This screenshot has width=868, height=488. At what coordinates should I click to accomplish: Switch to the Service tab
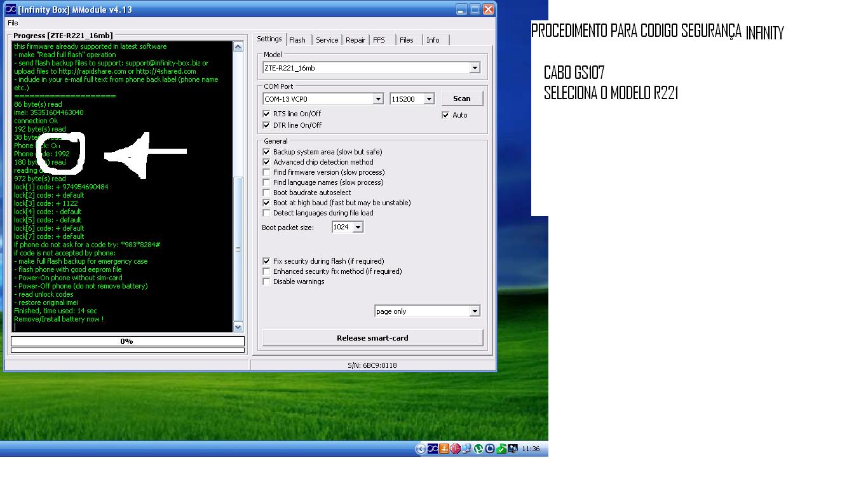click(327, 40)
